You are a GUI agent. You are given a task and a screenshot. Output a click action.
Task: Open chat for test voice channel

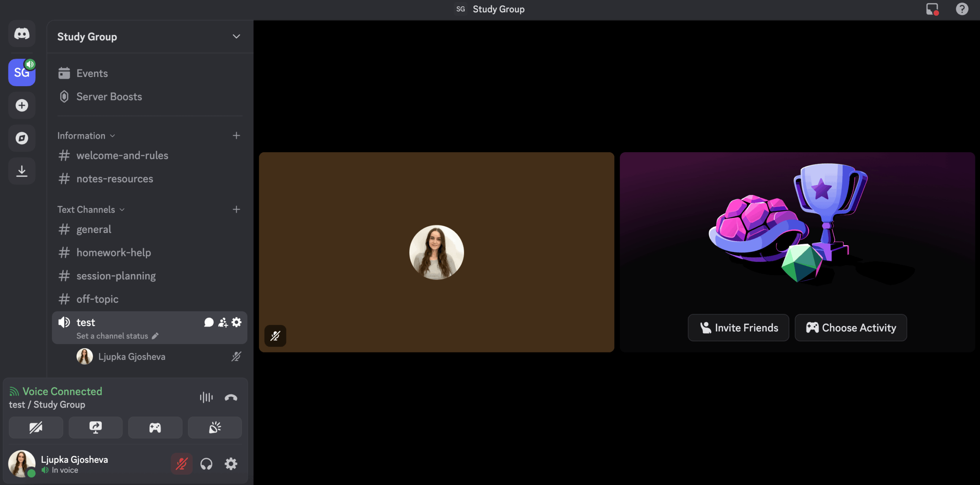[x=209, y=323]
